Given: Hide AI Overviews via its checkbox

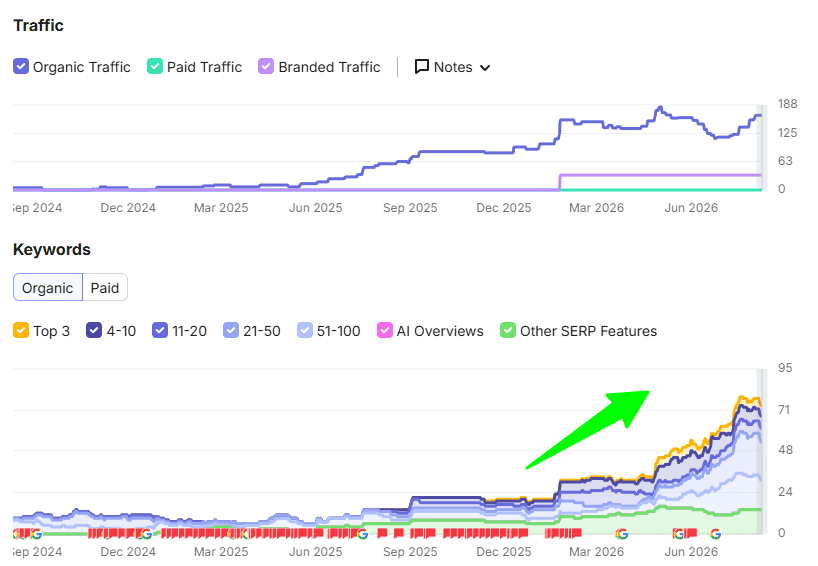Looking at the screenshot, I should click(x=384, y=331).
